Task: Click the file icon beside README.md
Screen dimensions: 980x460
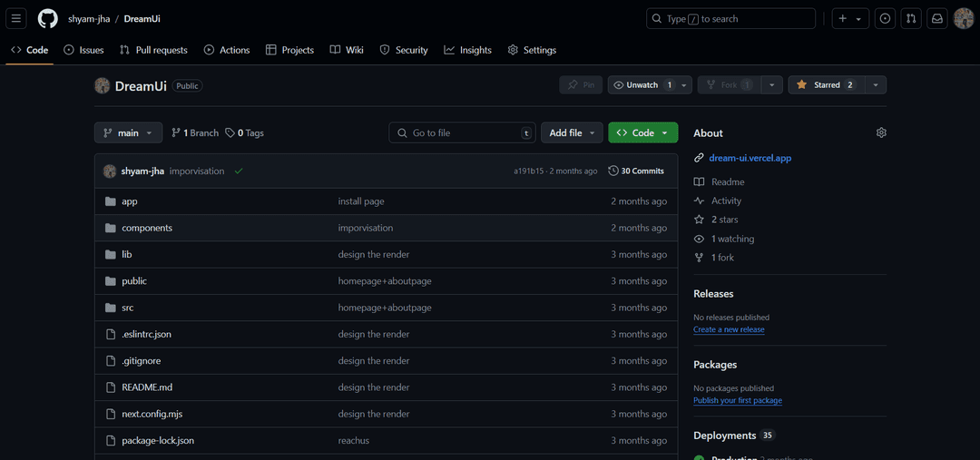Action: (x=111, y=387)
